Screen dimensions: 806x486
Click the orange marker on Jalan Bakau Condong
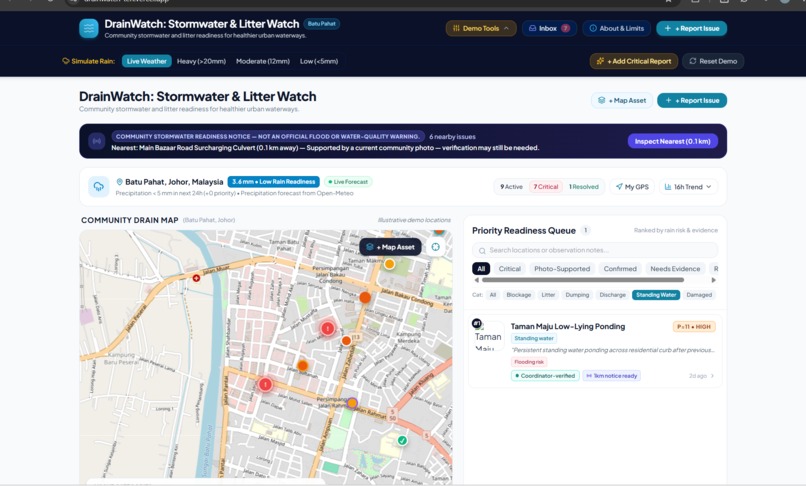point(365,297)
